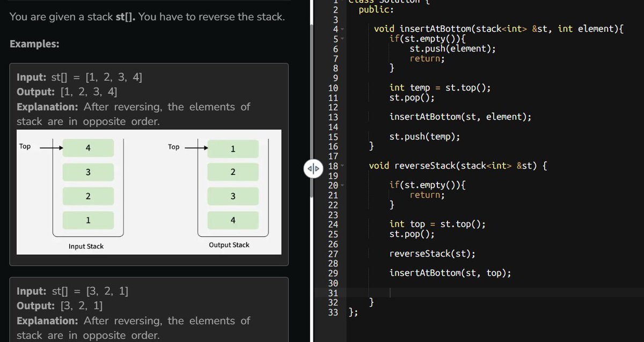Click the box labeled 2 in Output Stack
This screenshot has height=342, width=644.
point(233,172)
